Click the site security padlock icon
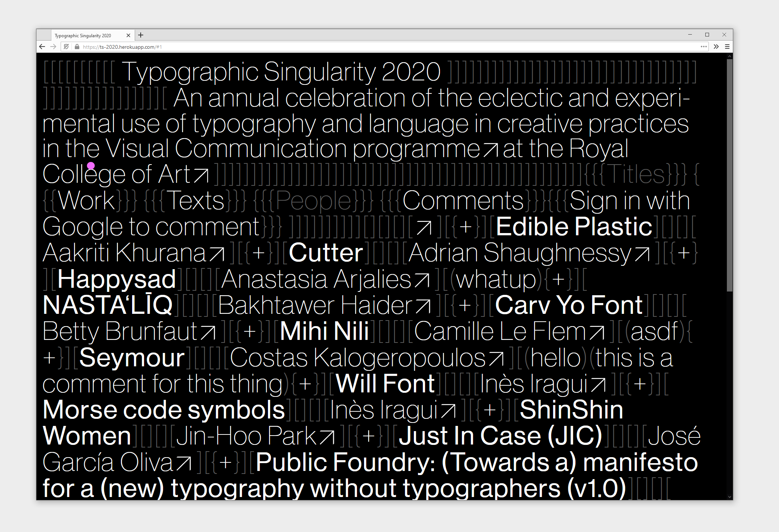This screenshot has height=532, width=779. 77,47
